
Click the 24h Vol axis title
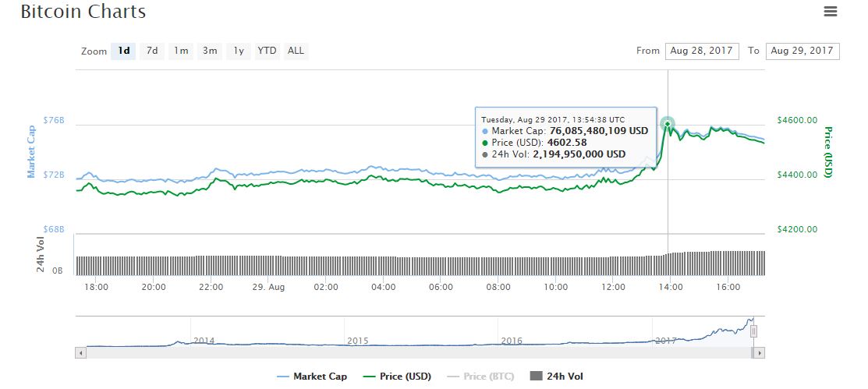pos(41,255)
